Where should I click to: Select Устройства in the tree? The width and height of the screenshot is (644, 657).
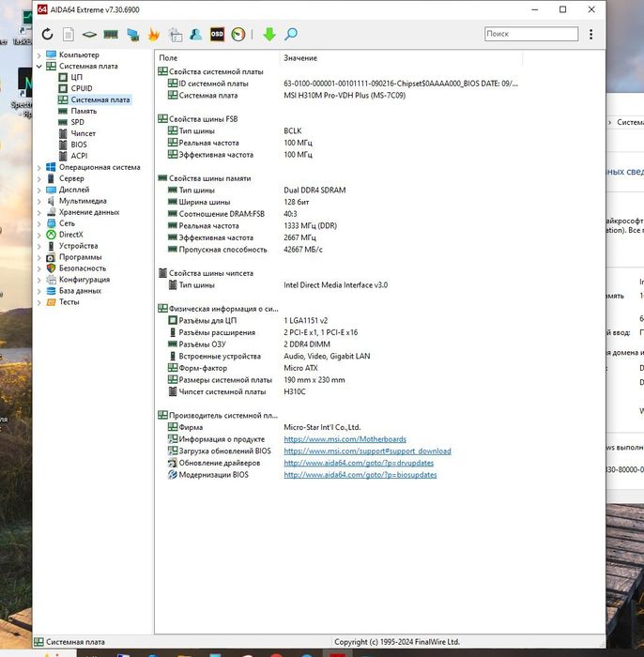coord(78,246)
